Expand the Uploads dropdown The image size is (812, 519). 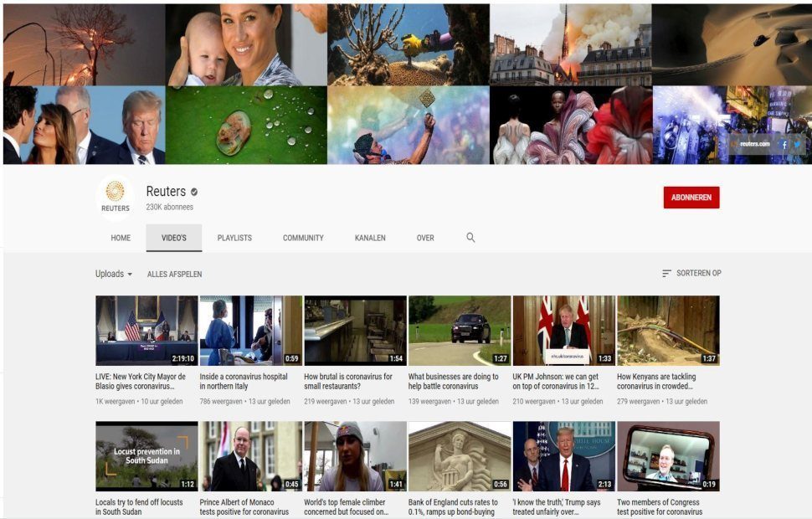113,274
